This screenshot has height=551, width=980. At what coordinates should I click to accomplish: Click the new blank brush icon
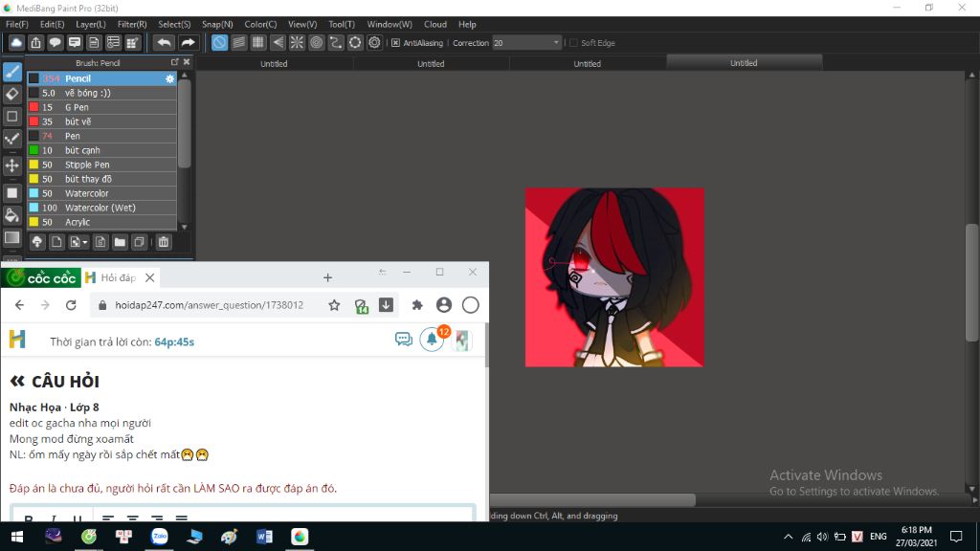click(x=56, y=242)
